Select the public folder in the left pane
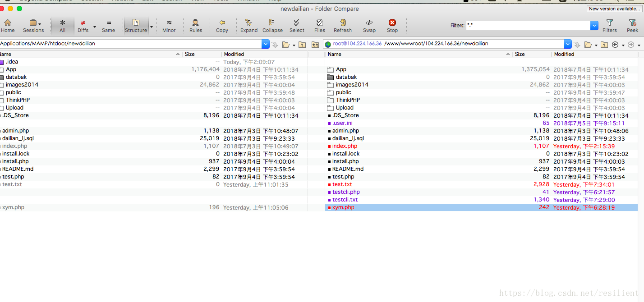644x302 pixels. 13,92
